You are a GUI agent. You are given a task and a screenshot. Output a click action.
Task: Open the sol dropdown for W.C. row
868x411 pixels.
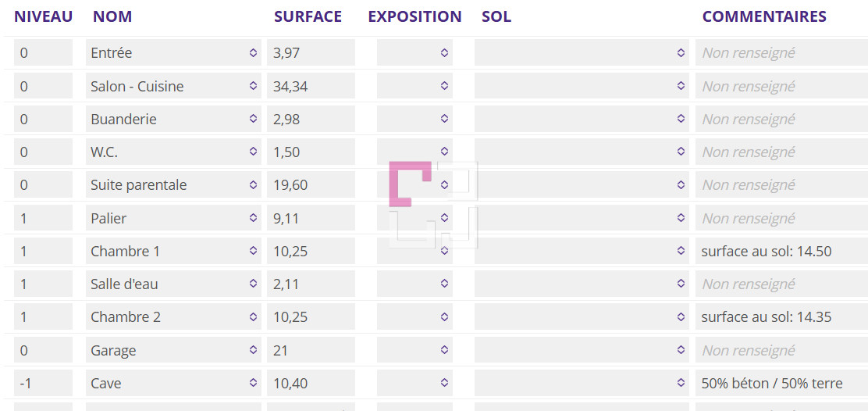[x=582, y=152]
